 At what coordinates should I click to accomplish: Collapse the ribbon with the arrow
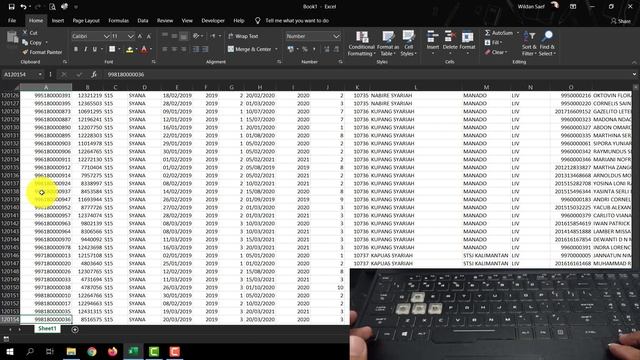click(634, 62)
